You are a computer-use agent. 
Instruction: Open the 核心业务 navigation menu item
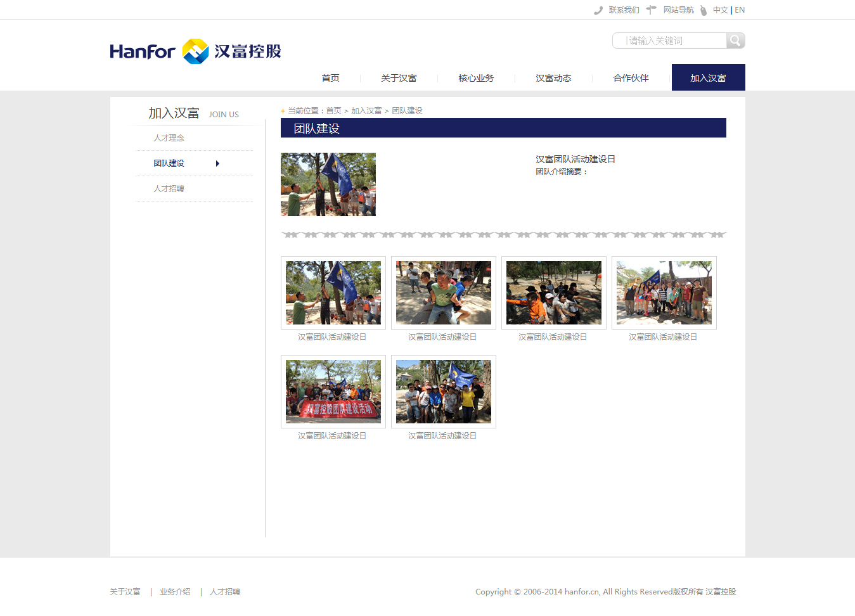(x=476, y=77)
